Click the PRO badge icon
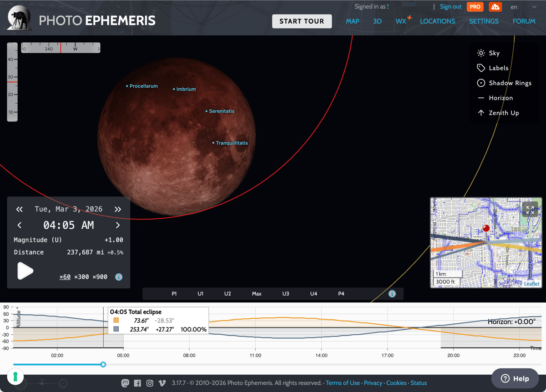This screenshot has height=392, width=546. click(475, 7)
